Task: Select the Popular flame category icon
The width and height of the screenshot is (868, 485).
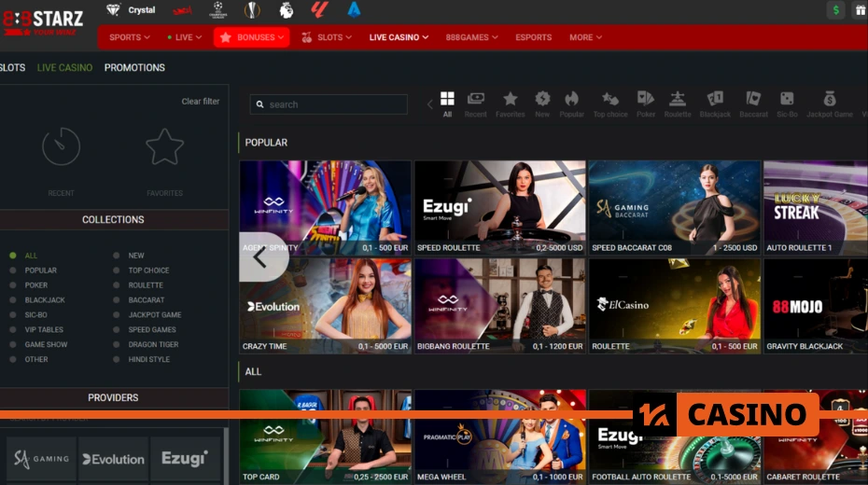Action: point(571,104)
